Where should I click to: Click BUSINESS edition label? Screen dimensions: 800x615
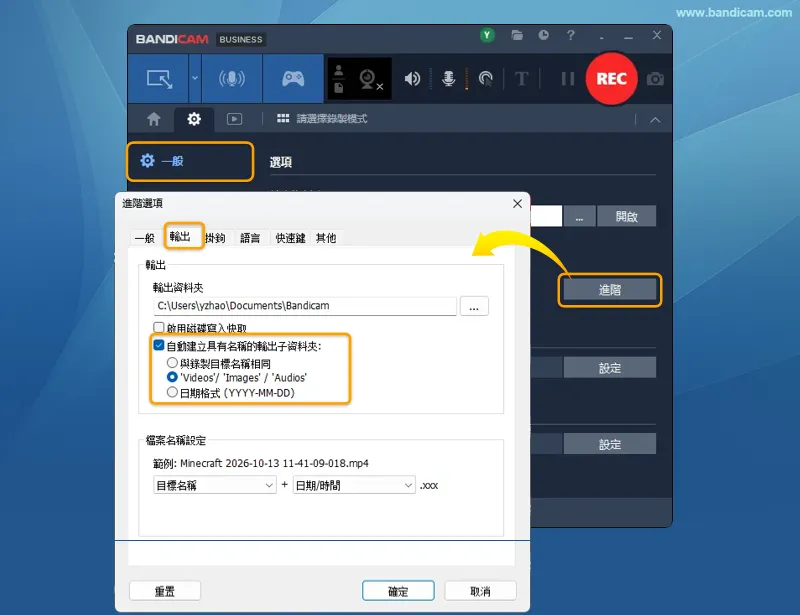coord(241,39)
